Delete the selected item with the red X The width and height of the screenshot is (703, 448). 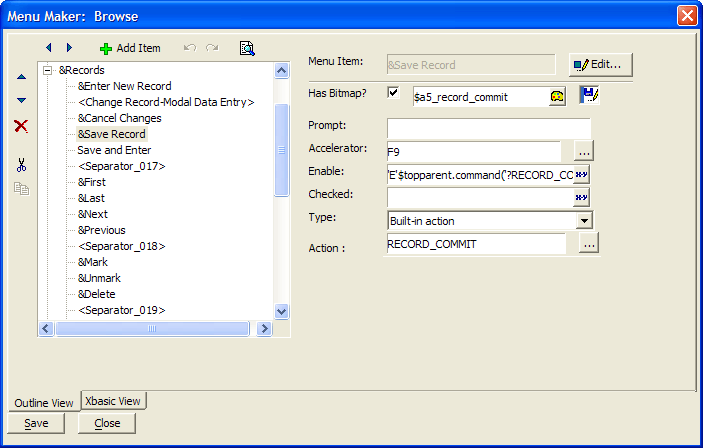(x=21, y=126)
